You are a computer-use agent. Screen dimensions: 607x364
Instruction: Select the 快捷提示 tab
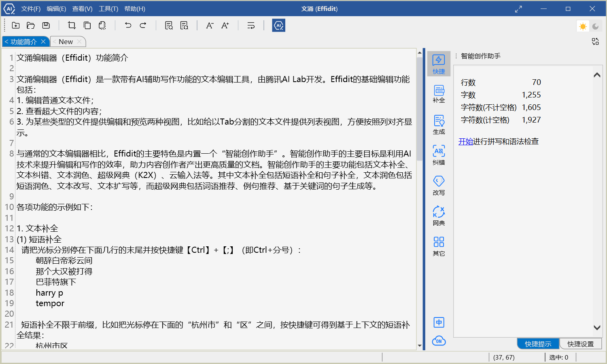pyautogui.click(x=538, y=344)
